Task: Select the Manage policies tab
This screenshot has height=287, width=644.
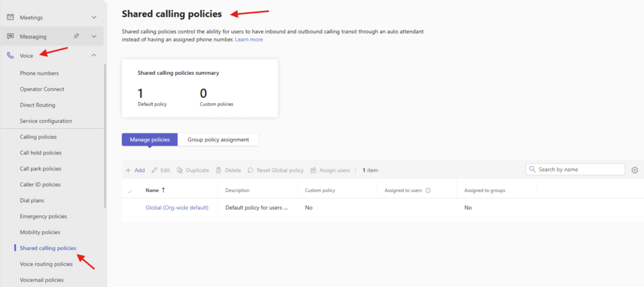Action: pyautogui.click(x=150, y=139)
